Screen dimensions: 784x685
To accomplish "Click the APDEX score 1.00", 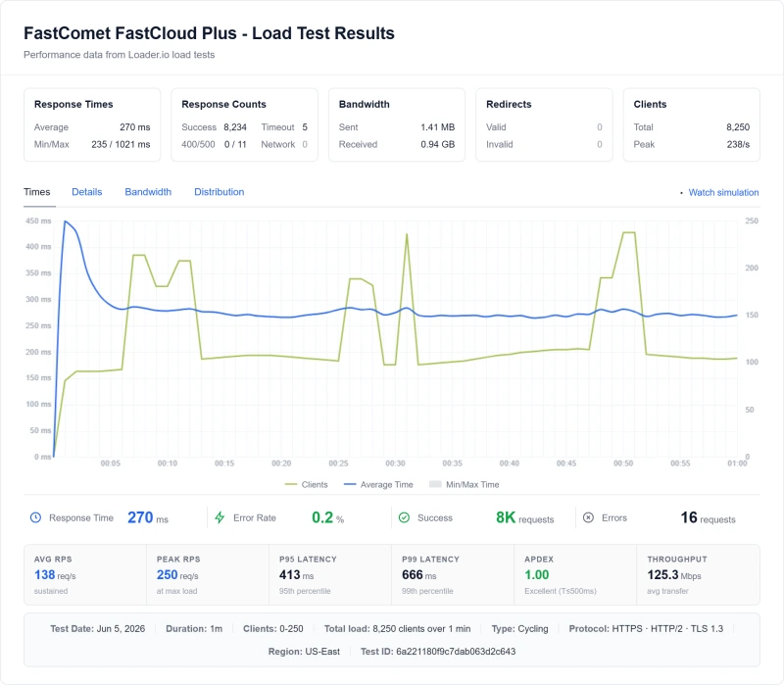I will tap(536, 575).
